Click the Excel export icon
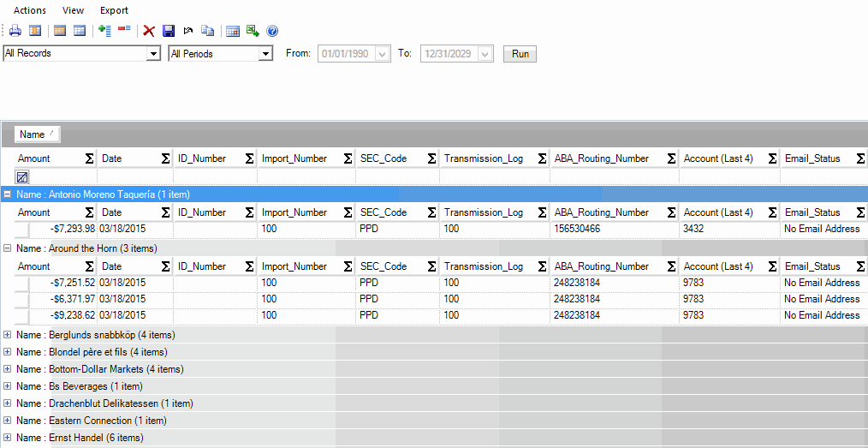The image size is (868, 448). click(253, 31)
